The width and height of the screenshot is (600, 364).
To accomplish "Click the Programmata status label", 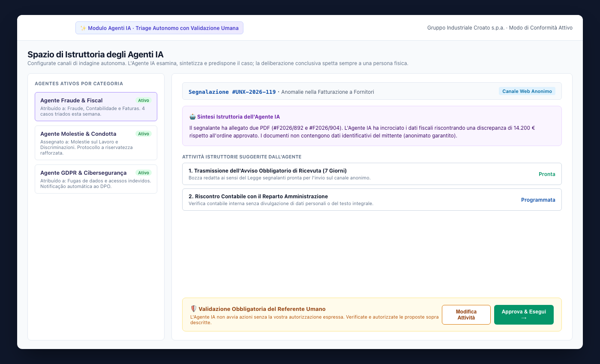I will [538, 200].
